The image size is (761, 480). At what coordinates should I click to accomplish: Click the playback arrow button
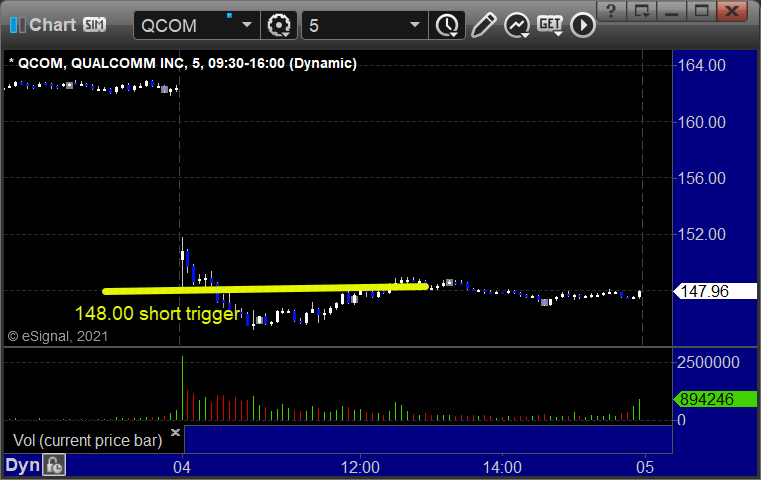tap(582, 25)
